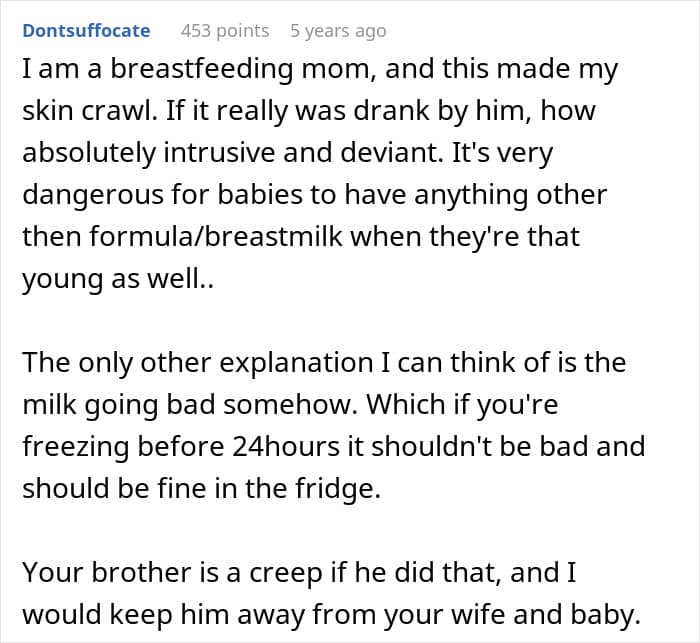Click the text 'young as well..'

pyautogui.click(x=118, y=280)
